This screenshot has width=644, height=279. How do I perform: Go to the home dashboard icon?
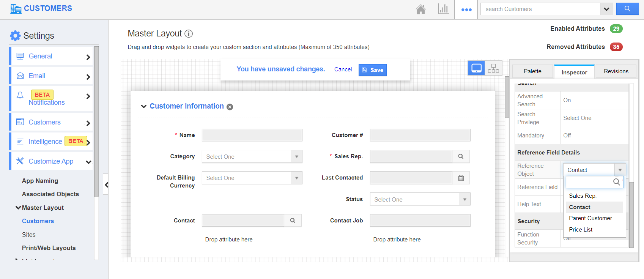pyautogui.click(x=420, y=9)
